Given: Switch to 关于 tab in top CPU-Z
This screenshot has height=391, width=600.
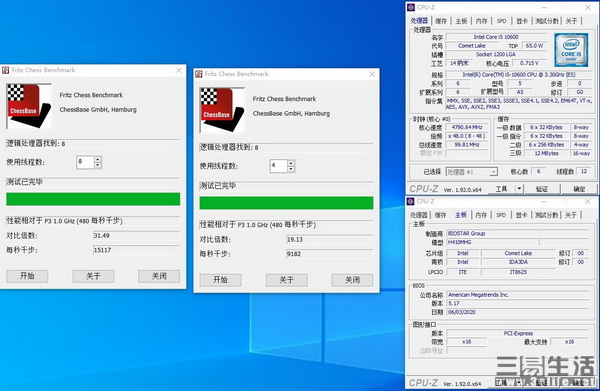Looking at the screenshot, I should (x=571, y=21).
